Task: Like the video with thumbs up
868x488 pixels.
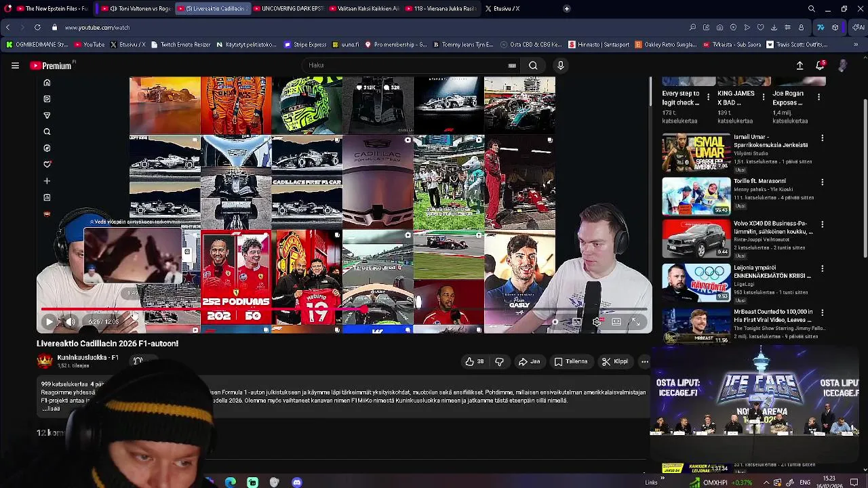Action: pos(474,362)
